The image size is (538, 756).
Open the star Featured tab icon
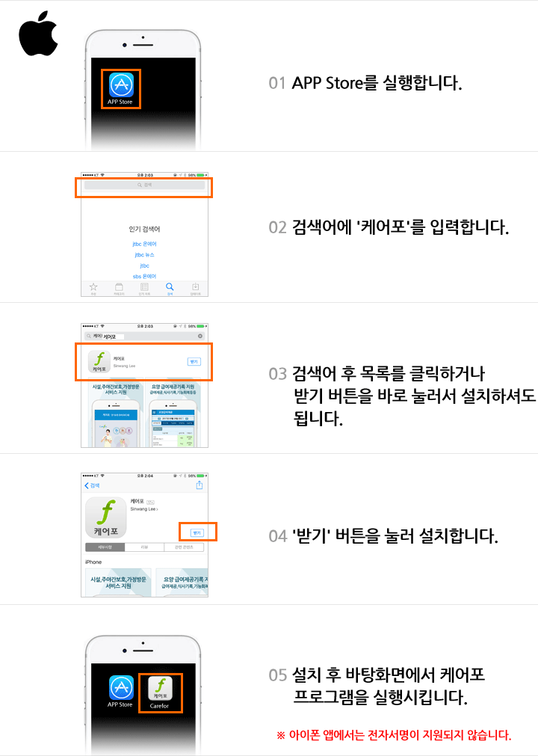point(93,287)
